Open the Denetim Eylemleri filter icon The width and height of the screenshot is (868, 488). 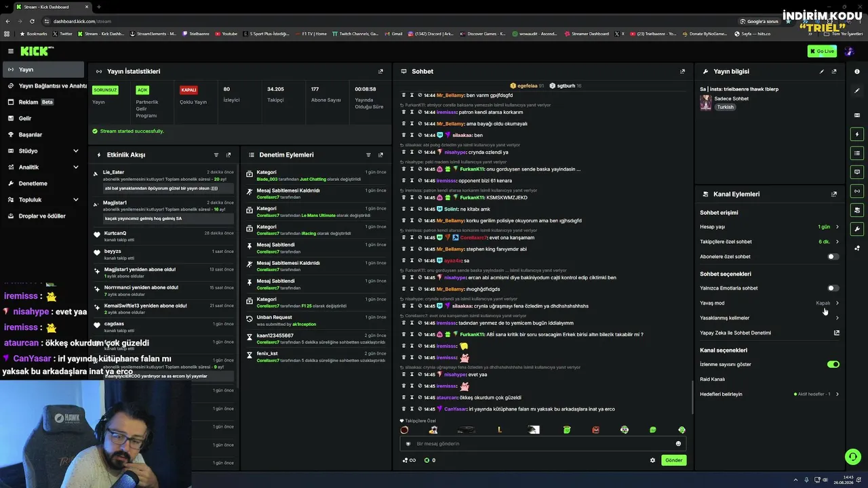tap(368, 155)
